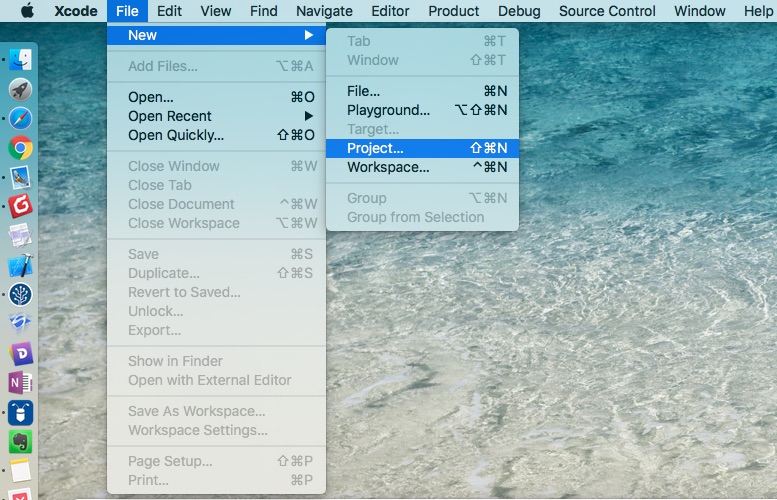Open Safari compass icon in dock

(20, 118)
